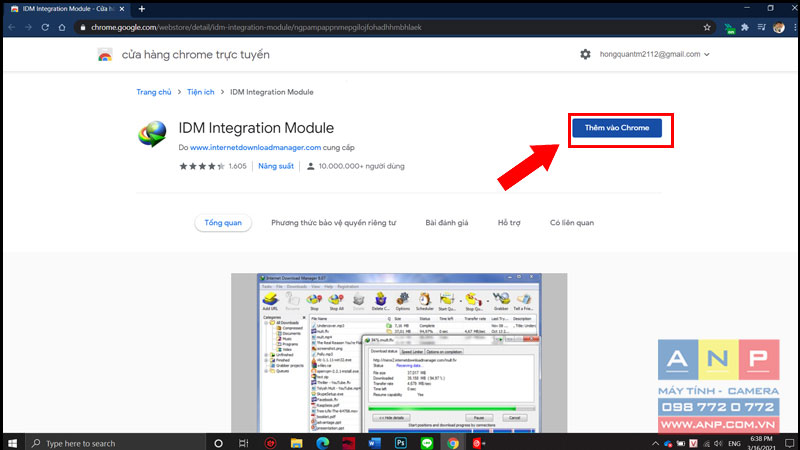Open the Năng suất category link
800x450 pixels.
pyautogui.click(x=276, y=166)
